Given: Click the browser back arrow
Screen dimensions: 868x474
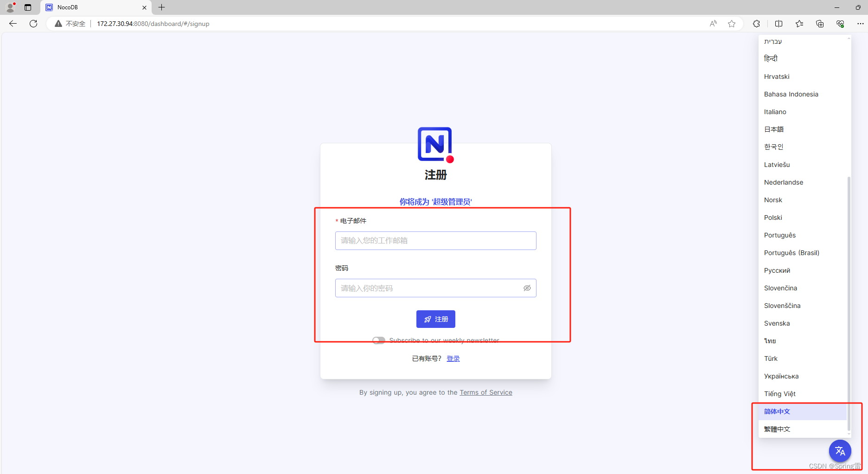Looking at the screenshot, I should coord(13,24).
